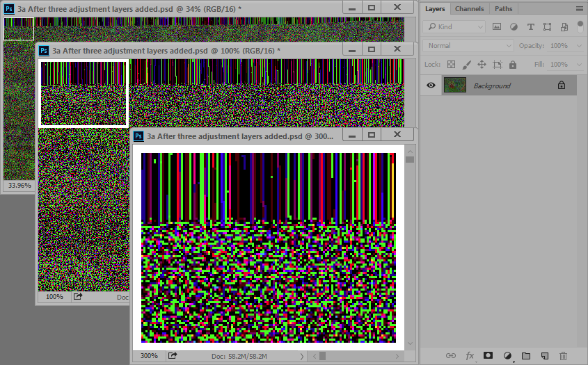Viewport: 588px width, 365px height.
Task: Click the 33.96% zoom field in back window
Action: tap(19, 186)
